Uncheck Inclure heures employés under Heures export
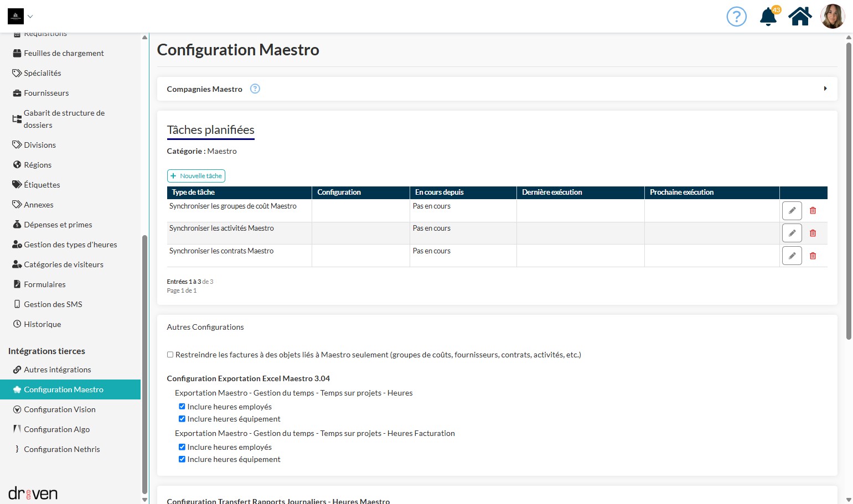 point(182,407)
